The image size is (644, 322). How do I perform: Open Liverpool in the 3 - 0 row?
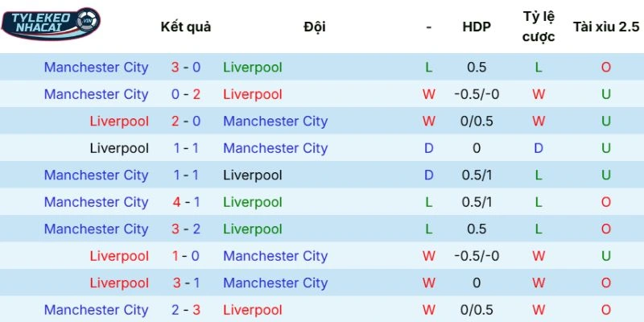coord(253,68)
